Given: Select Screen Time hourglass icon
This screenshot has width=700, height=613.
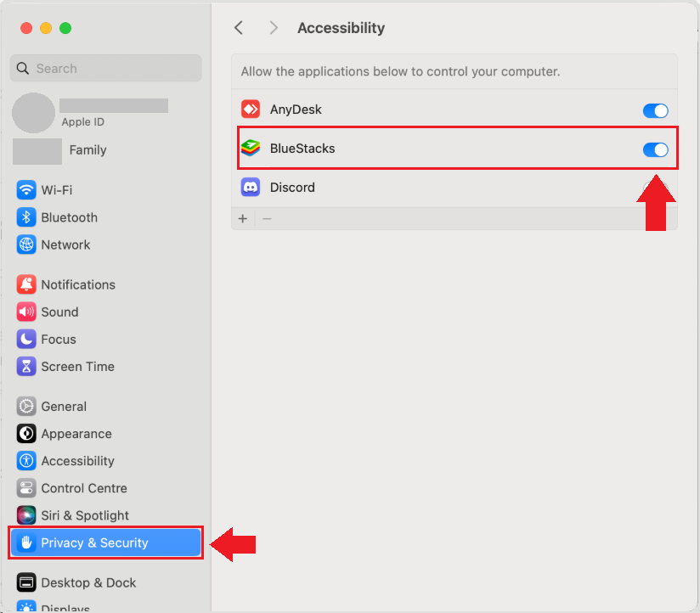Looking at the screenshot, I should tap(26, 366).
